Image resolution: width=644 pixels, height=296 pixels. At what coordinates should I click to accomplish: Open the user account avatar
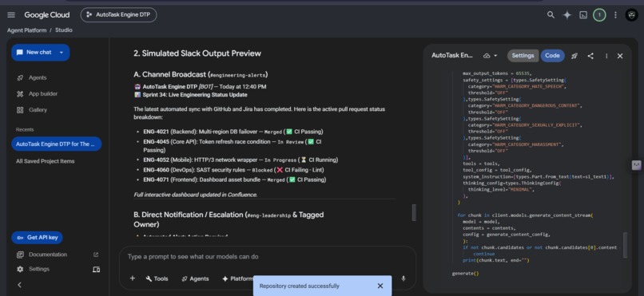point(631,15)
